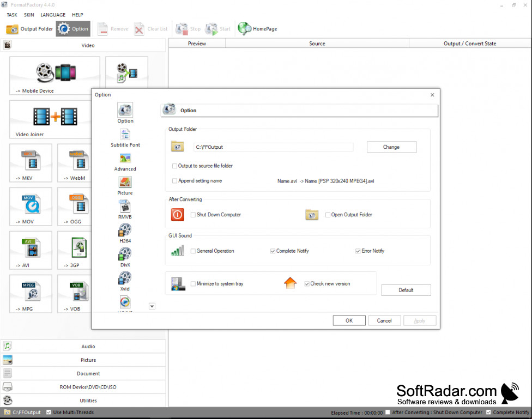This screenshot has width=532, height=419.
Task: Expand the Audio category panel
Action: pyautogui.click(x=83, y=347)
